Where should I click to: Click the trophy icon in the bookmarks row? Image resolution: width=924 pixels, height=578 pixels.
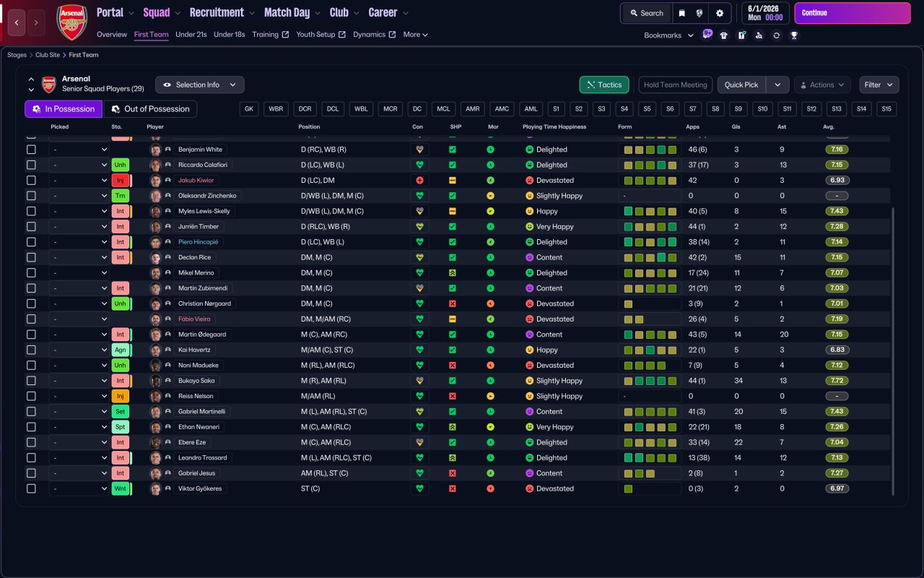tap(794, 35)
